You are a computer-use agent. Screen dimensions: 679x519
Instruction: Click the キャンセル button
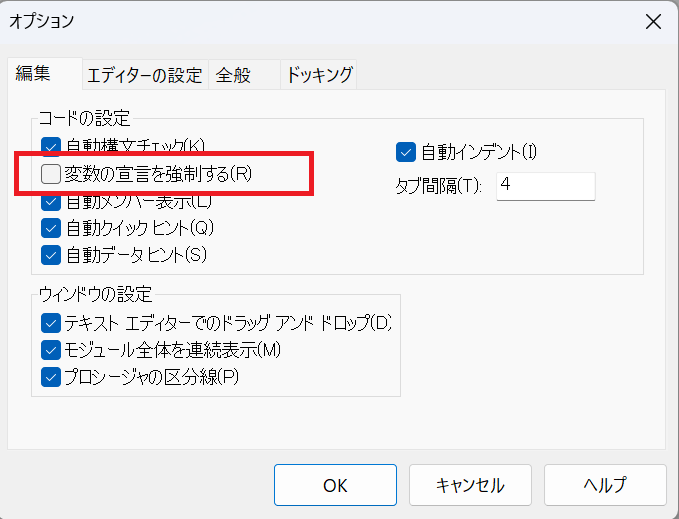pos(470,485)
